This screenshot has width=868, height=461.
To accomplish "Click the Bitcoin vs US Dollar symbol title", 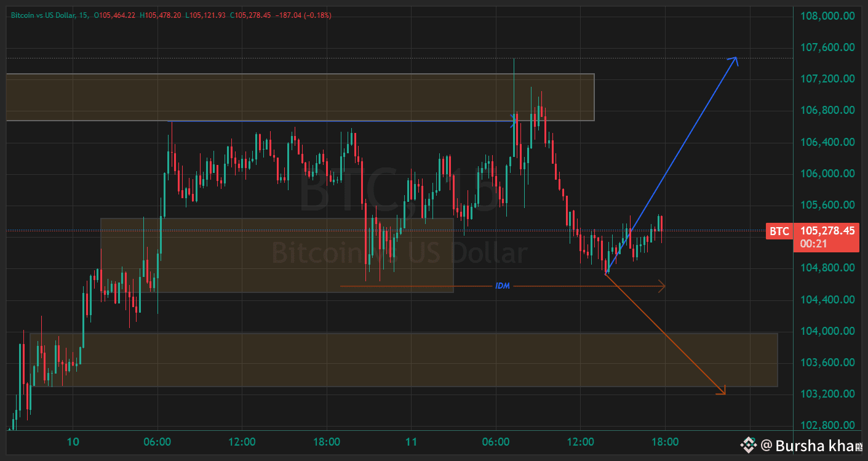I will coord(43,15).
